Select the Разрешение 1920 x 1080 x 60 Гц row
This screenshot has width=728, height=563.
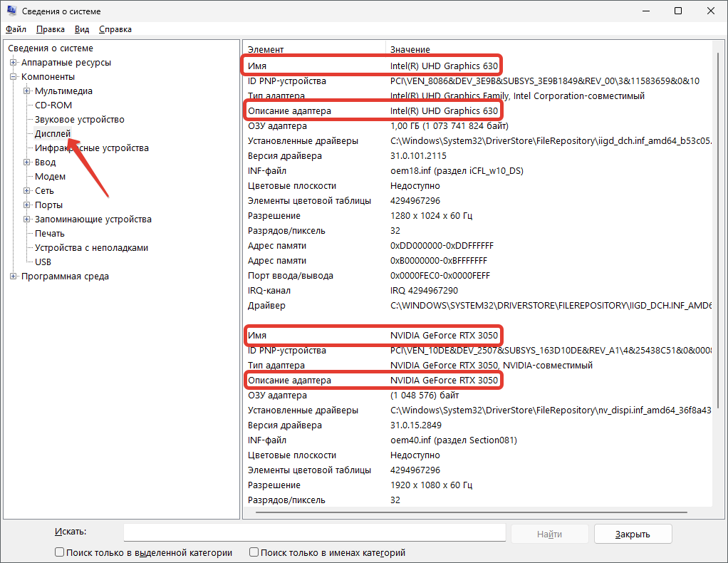pos(478,485)
